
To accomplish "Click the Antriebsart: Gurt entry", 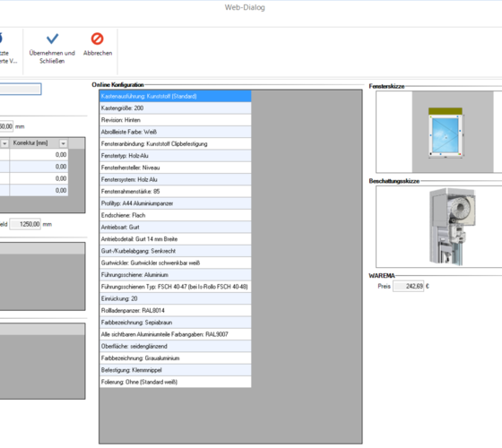I will coord(175,228).
